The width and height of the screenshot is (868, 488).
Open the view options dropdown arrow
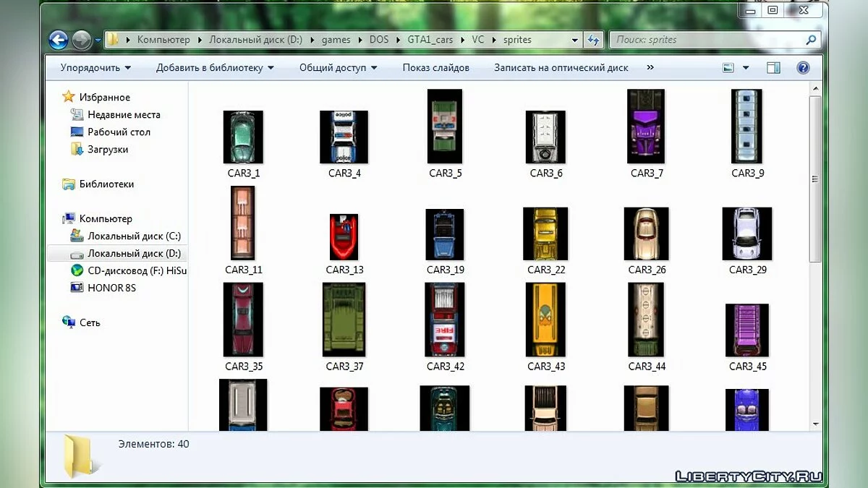point(746,68)
